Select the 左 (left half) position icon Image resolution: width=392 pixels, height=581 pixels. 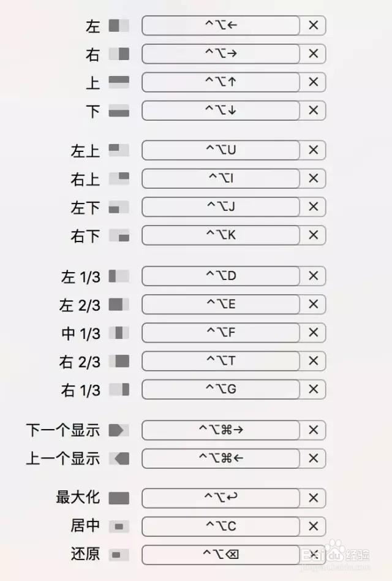pyautogui.click(x=120, y=26)
